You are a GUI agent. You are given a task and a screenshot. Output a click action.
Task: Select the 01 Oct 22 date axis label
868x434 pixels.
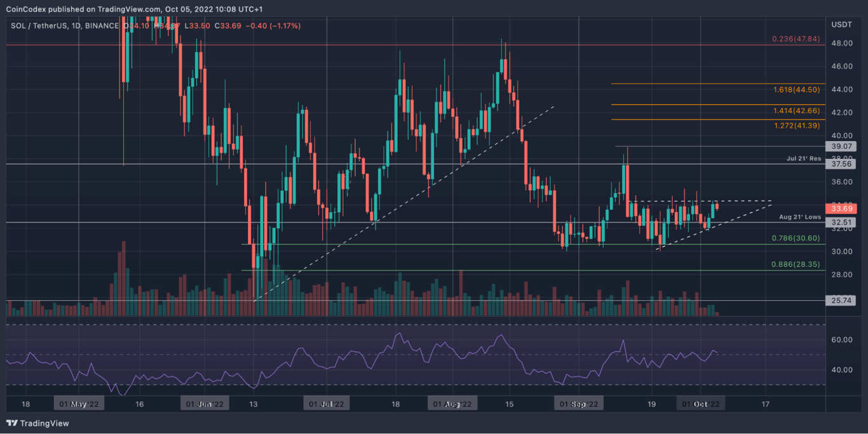tap(701, 403)
